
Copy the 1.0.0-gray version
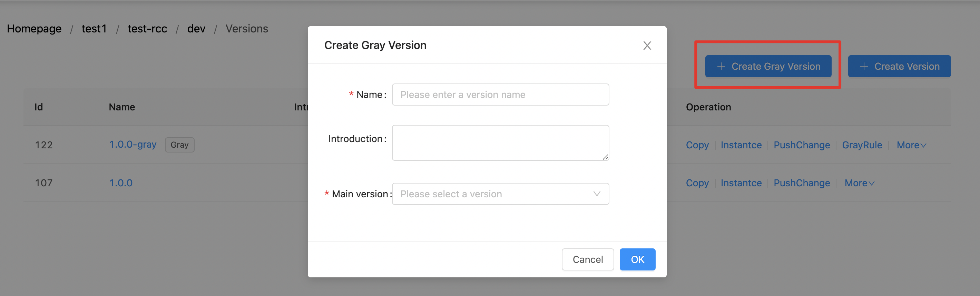(697, 145)
